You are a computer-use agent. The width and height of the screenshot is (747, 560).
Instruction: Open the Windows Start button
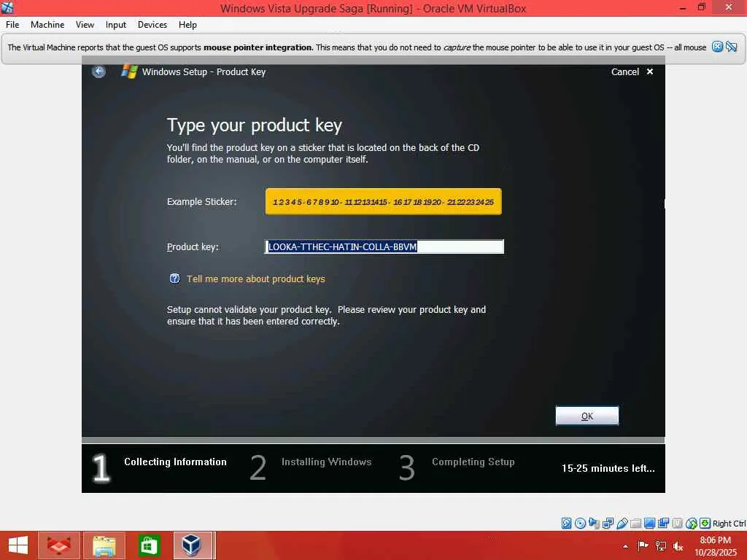(x=18, y=545)
